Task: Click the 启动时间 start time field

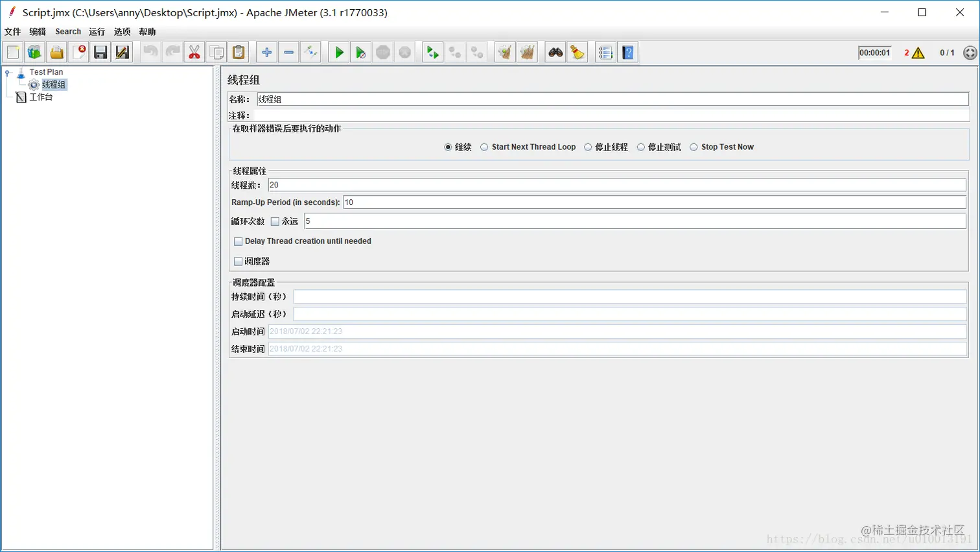Action: click(x=617, y=331)
